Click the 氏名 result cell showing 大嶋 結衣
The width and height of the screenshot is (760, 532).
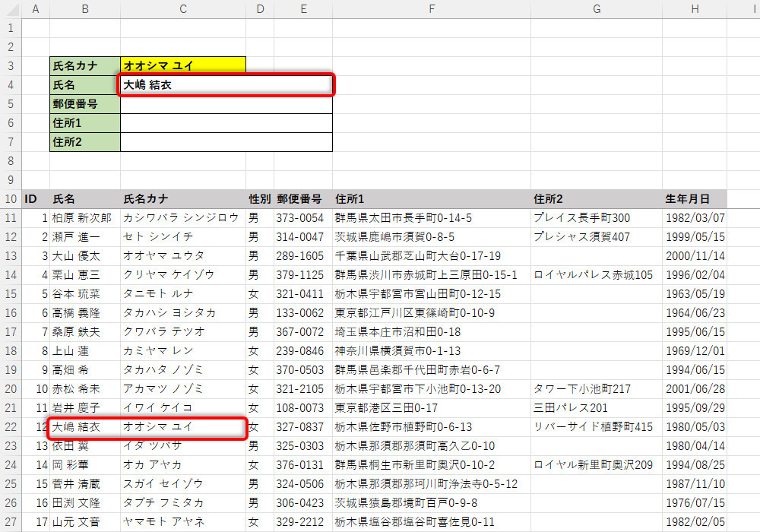point(226,85)
